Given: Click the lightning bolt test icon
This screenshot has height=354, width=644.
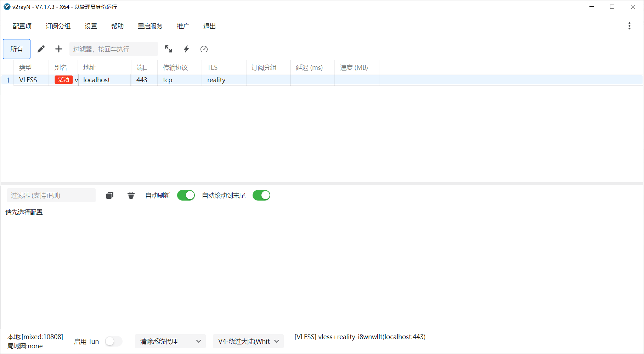Looking at the screenshot, I should click(x=186, y=49).
